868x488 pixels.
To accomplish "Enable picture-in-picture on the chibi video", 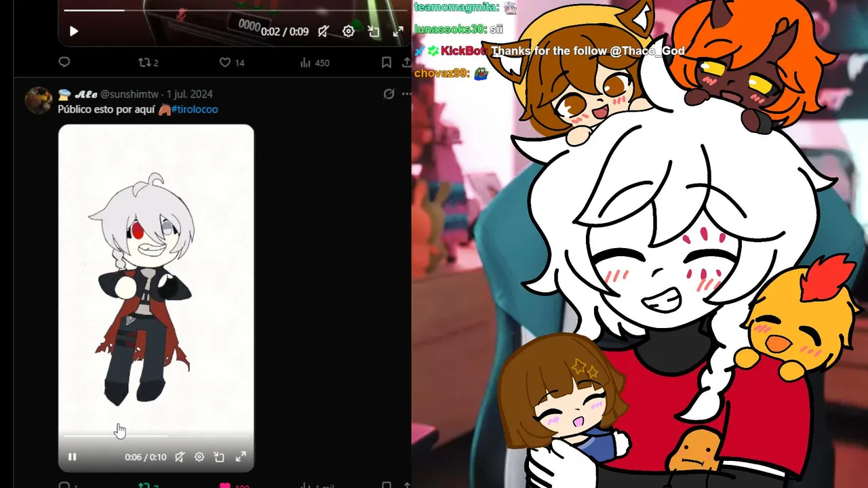I will [x=219, y=457].
